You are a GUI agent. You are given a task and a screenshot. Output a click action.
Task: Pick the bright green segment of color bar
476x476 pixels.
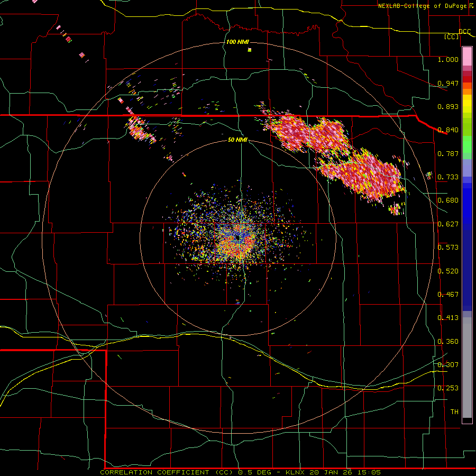tap(467, 144)
